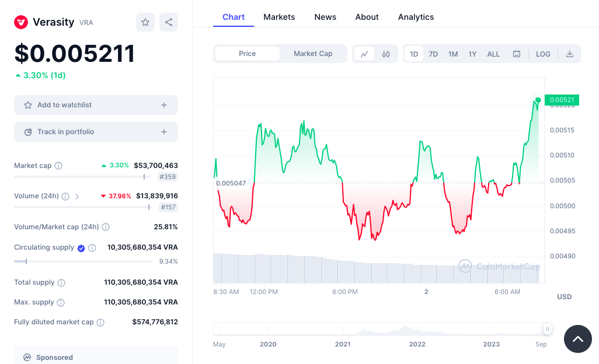Show Volume/Market cap info tooltip
Viewport: 599px width, 364px height.
click(106, 227)
